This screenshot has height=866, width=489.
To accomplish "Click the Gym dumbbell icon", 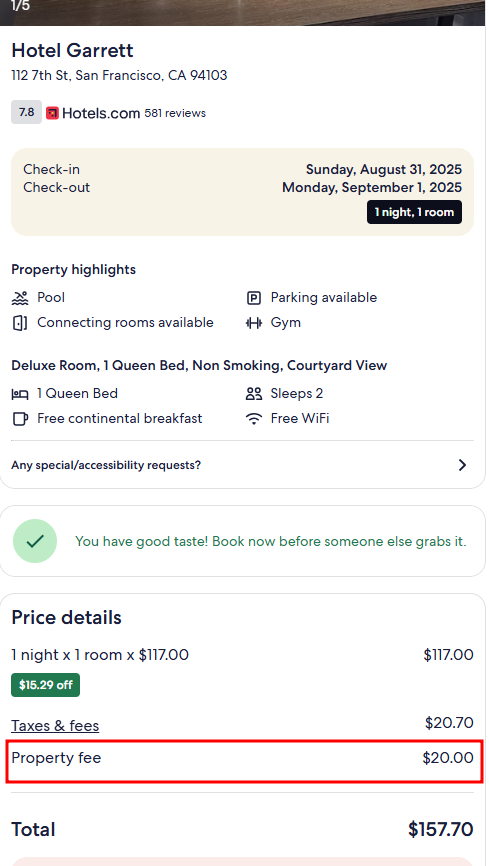I will (x=254, y=323).
